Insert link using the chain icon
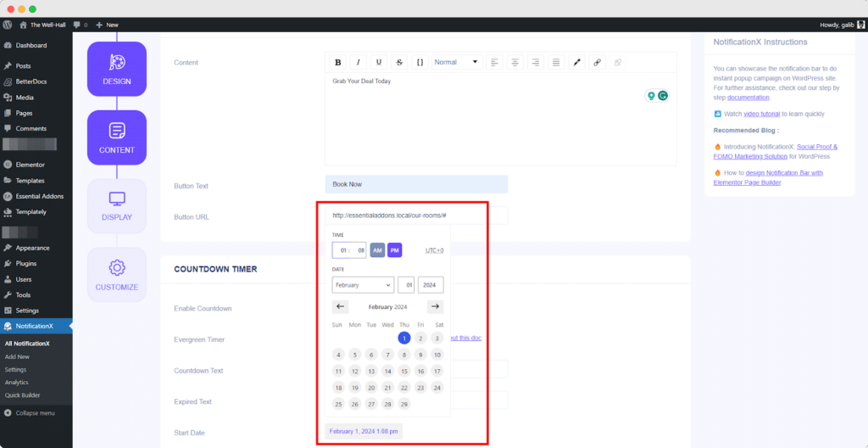Viewport: 868px width, 448px height. pyautogui.click(x=597, y=63)
